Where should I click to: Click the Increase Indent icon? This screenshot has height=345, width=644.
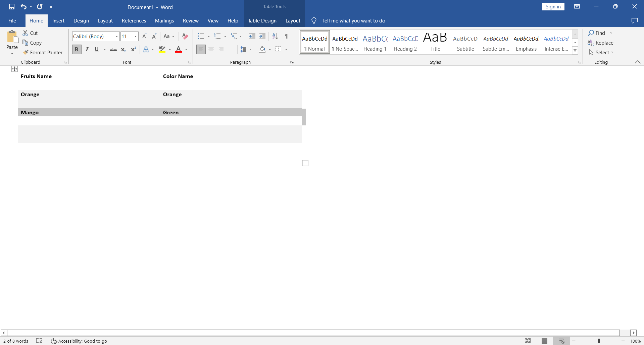[262, 36]
